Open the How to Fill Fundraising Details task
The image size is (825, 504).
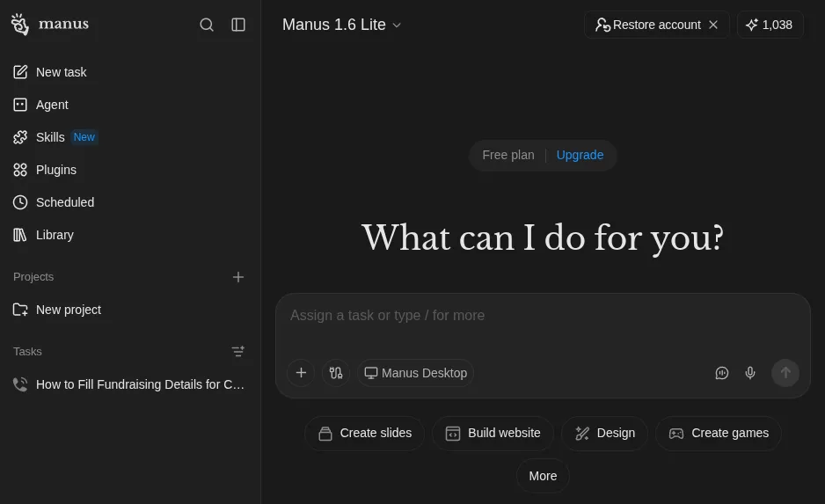[130, 384]
